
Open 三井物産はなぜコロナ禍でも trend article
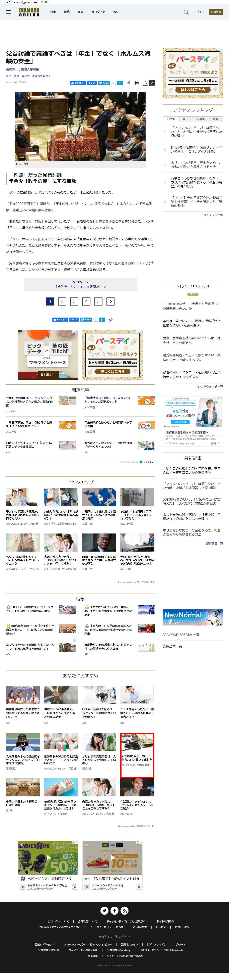192,306
